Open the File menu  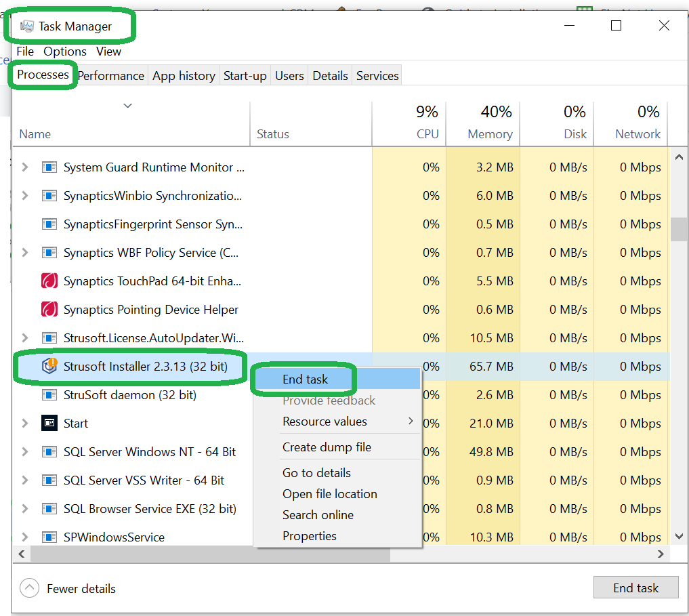pyautogui.click(x=25, y=52)
